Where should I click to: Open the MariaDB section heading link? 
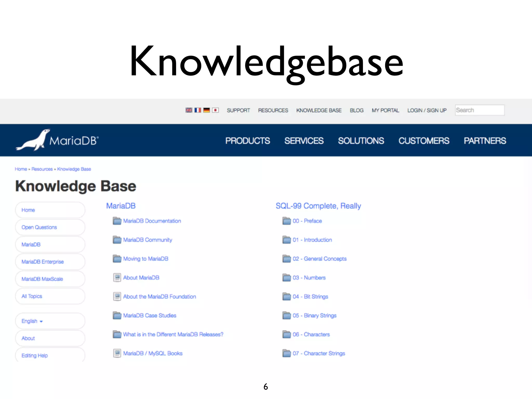point(121,206)
